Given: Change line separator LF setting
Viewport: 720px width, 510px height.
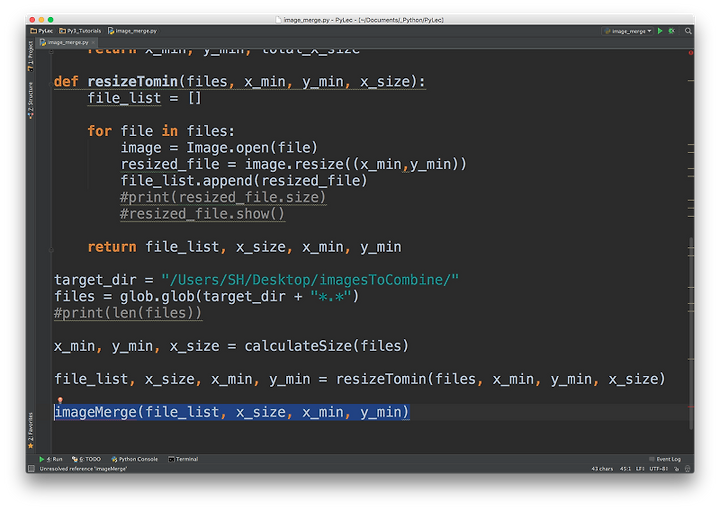Looking at the screenshot, I should click(x=640, y=469).
